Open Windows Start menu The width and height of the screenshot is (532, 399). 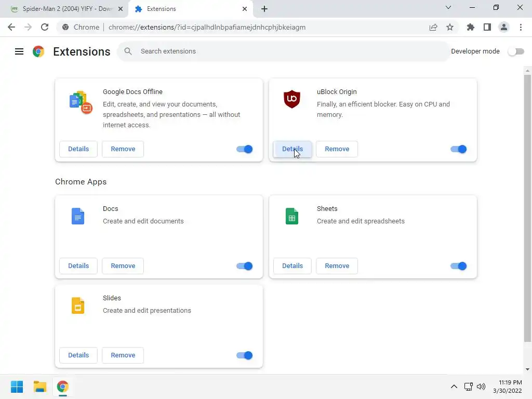tap(17, 387)
